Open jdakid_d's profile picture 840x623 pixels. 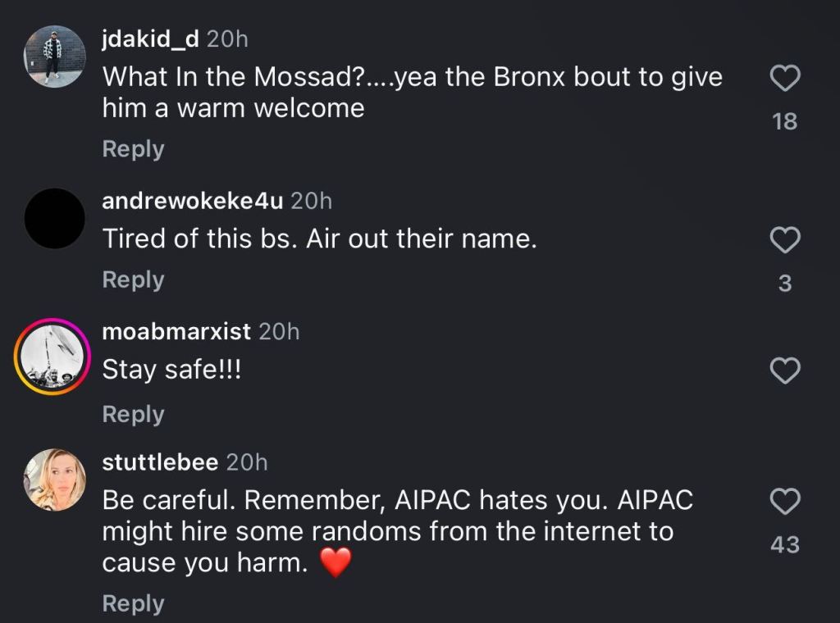[54, 56]
